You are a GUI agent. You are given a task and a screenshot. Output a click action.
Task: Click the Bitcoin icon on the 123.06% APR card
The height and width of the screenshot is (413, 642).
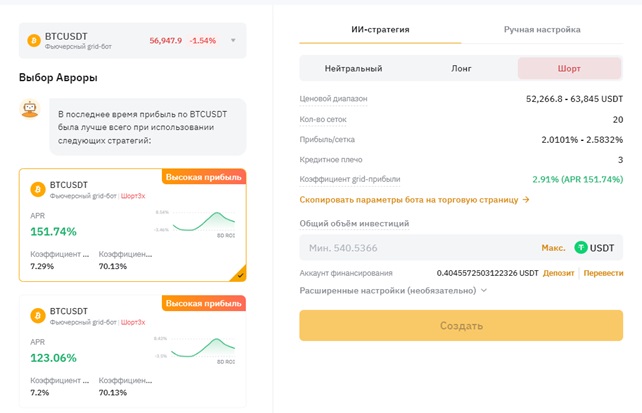[38, 315]
